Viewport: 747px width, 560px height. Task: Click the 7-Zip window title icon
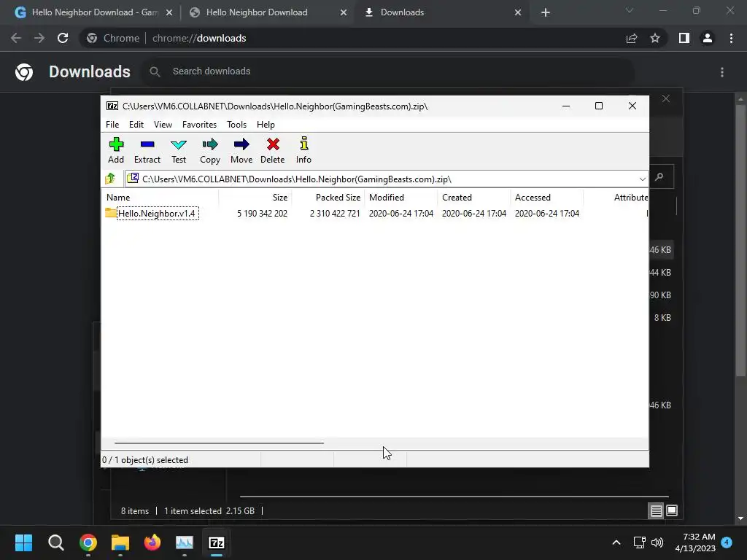click(112, 106)
